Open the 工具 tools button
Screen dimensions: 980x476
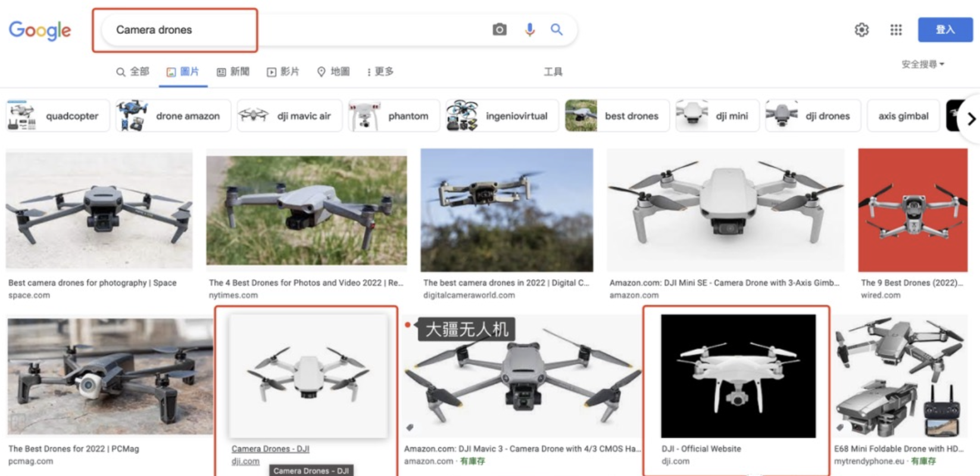point(553,72)
